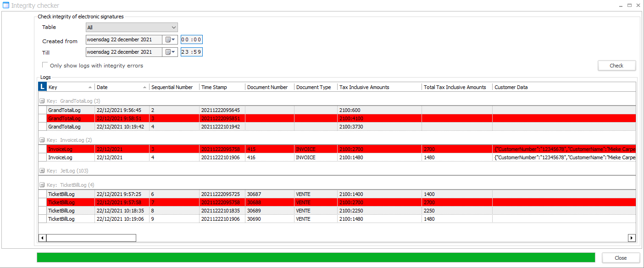This screenshot has height=268, width=644.
Task: Enable Only show logs with integrity errors
Action: 44,64
